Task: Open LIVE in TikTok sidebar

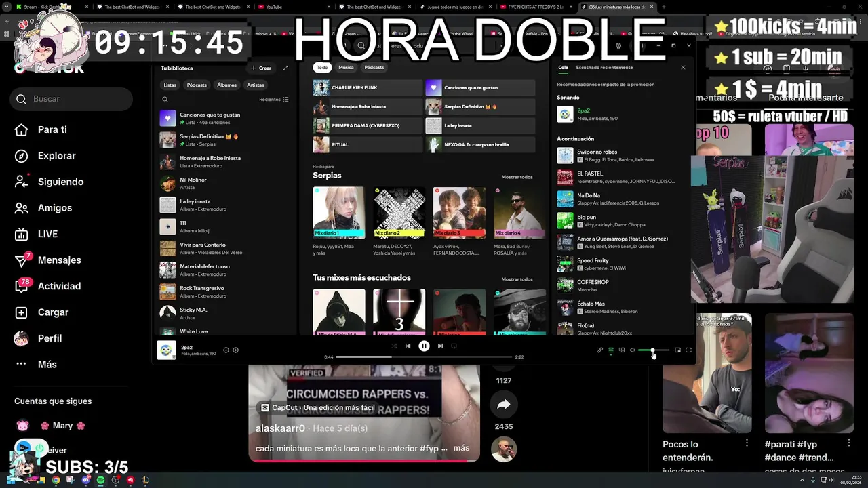Action: coord(47,234)
